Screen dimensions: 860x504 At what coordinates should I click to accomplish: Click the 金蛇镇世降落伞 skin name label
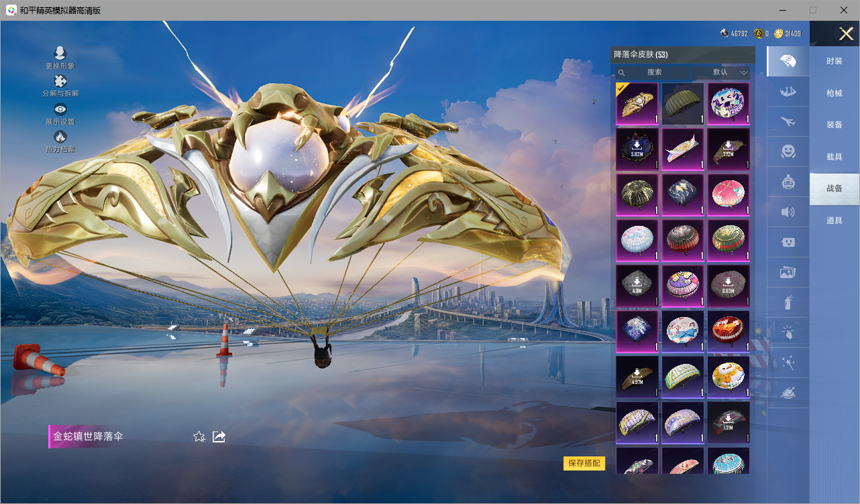pyautogui.click(x=88, y=436)
